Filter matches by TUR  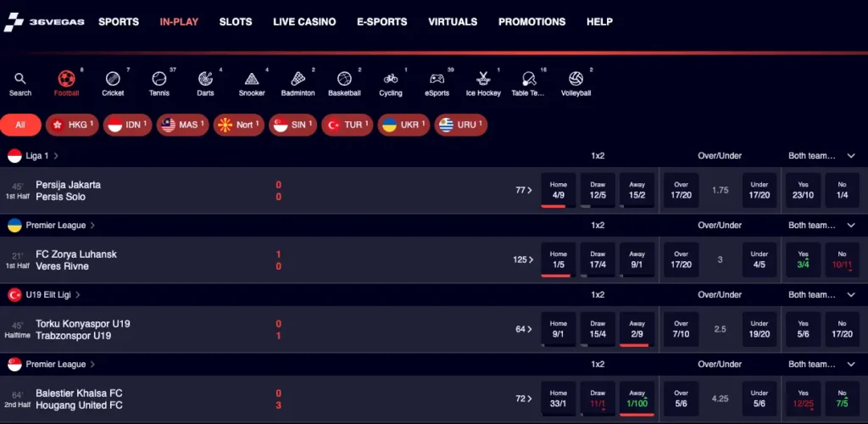(x=347, y=126)
